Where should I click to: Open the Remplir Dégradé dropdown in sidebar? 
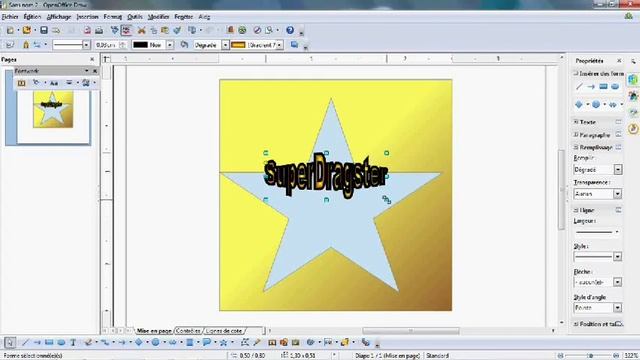coord(618,169)
